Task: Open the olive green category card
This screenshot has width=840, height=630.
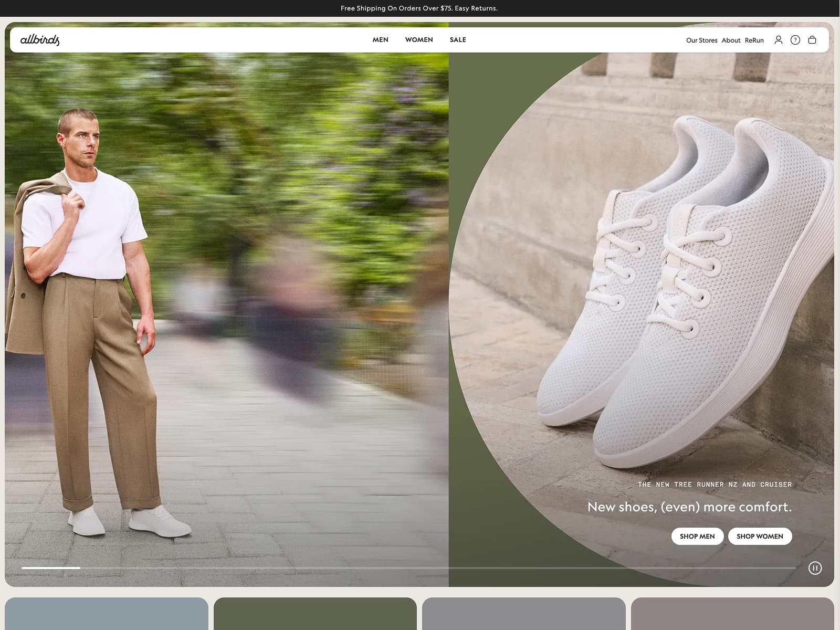Action: [315, 614]
